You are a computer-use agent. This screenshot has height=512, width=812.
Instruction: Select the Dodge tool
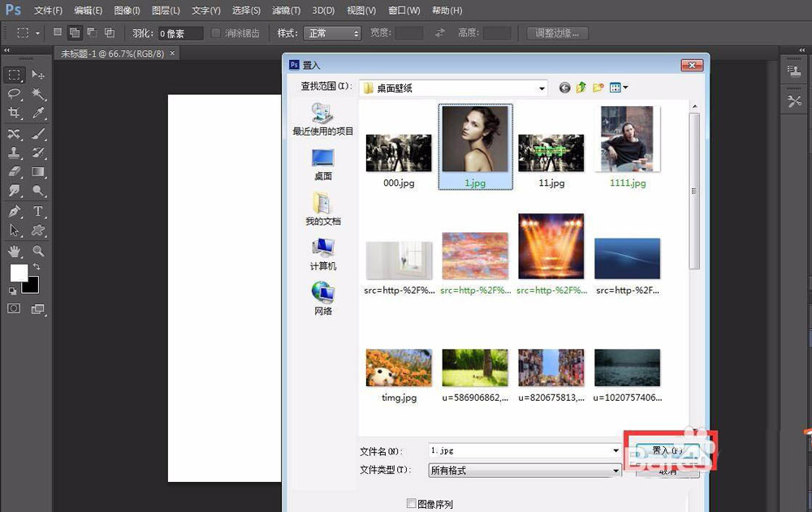click(x=38, y=191)
